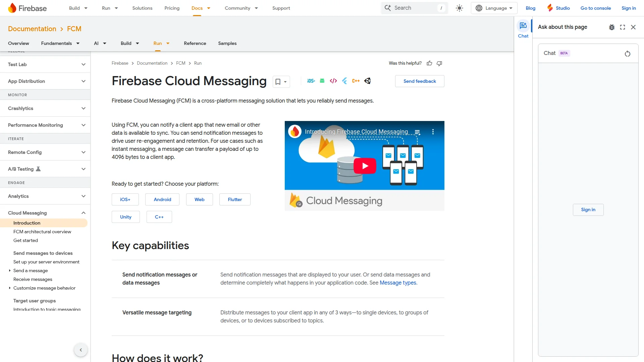The height and width of the screenshot is (362, 644).
Task: Toggle the light/dark theme sun icon
Action: pyautogui.click(x=460, y=8)
